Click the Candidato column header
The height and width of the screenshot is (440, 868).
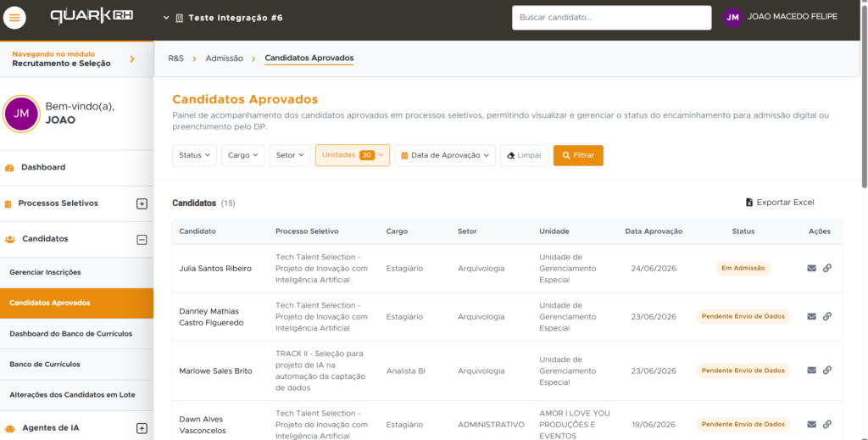point(198,231)
